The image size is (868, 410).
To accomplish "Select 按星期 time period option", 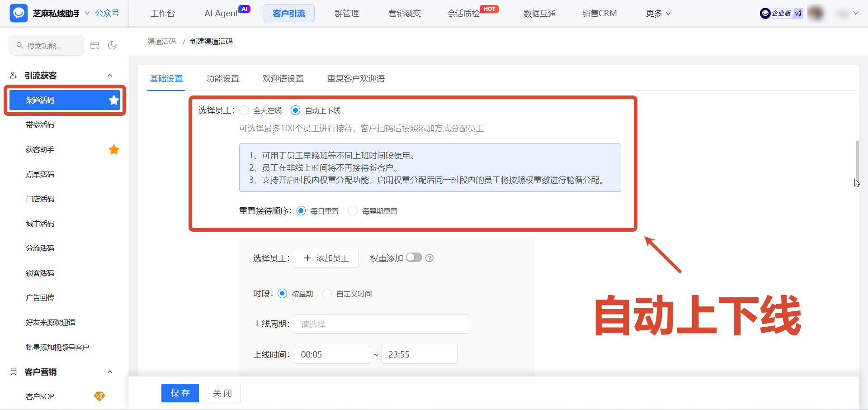I will (x=282, y=294).
